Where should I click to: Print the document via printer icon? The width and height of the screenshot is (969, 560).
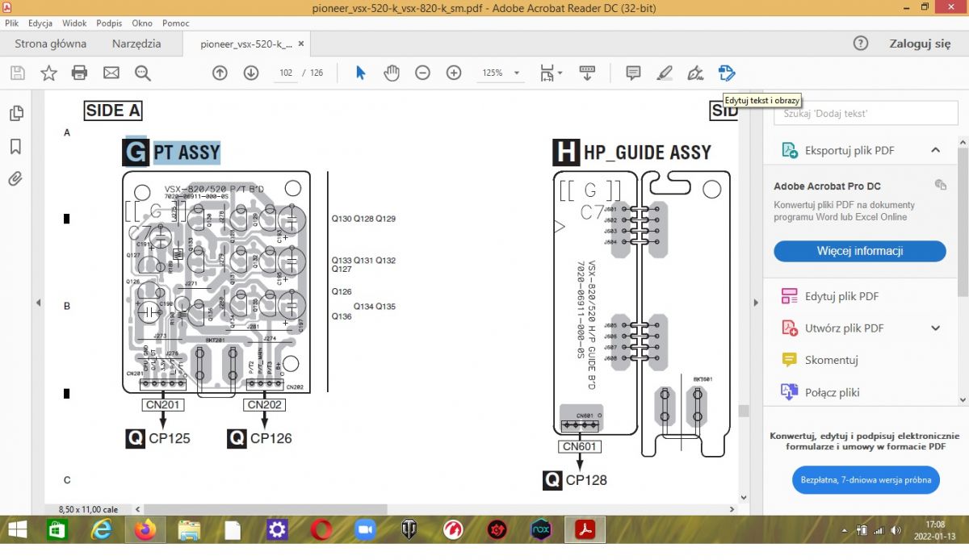coord(79,73)
